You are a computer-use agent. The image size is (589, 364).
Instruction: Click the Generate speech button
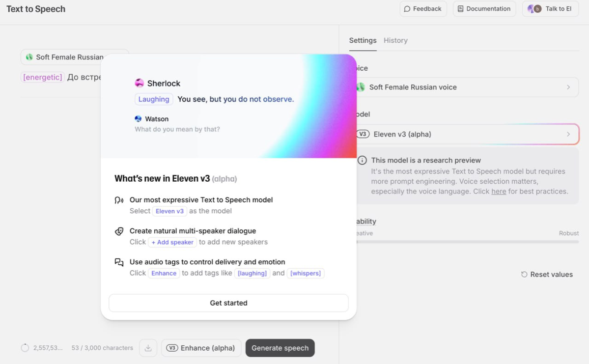click(280, 348)
